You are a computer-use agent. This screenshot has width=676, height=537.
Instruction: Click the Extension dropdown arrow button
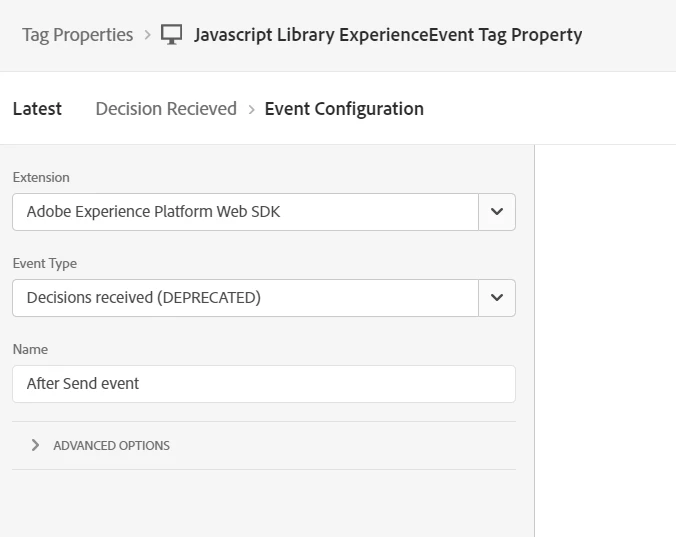(497, 212)
